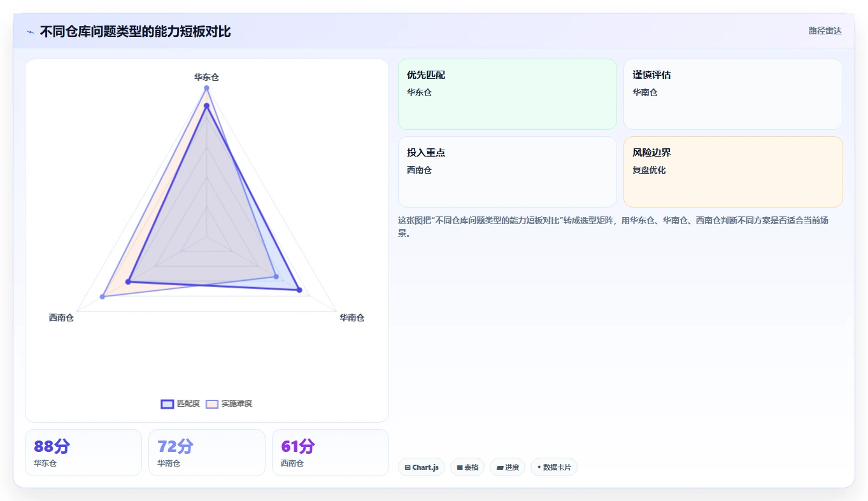Click the title 不同仓库问题类型的能力短板对比
868x501 pixels.
pos(135,32)
